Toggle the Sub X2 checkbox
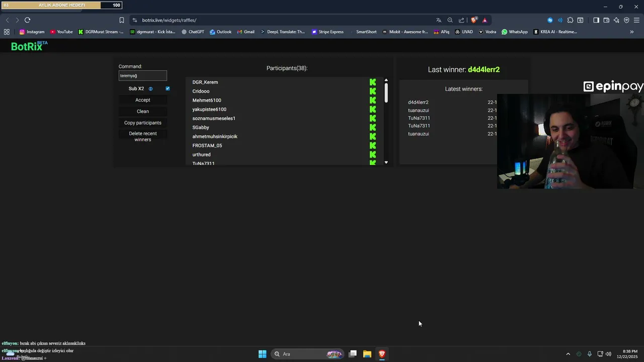The image size is (644, 362). (x=168, y=88)
